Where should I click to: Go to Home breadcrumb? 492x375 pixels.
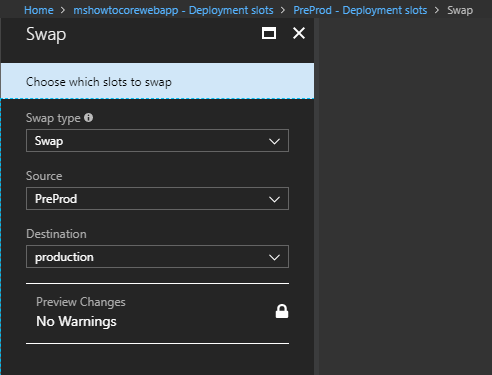tap(39, 10)
